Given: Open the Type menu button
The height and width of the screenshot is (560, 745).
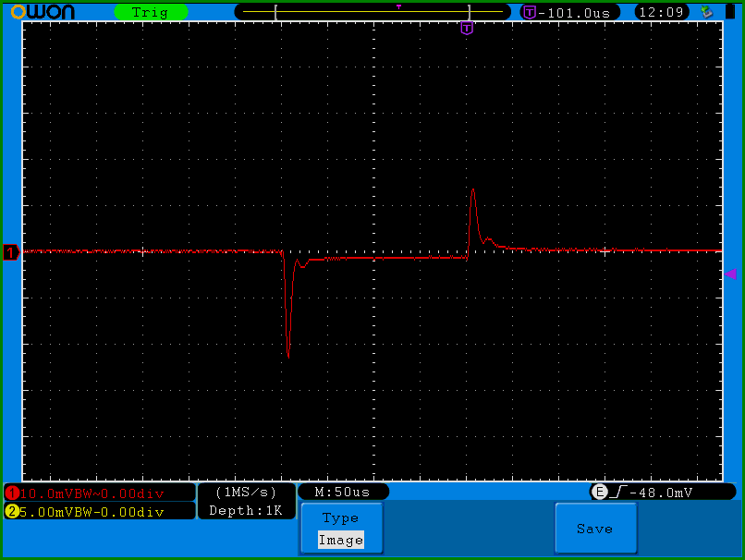Looking at the screenshot, I should [x=342, y=529].
